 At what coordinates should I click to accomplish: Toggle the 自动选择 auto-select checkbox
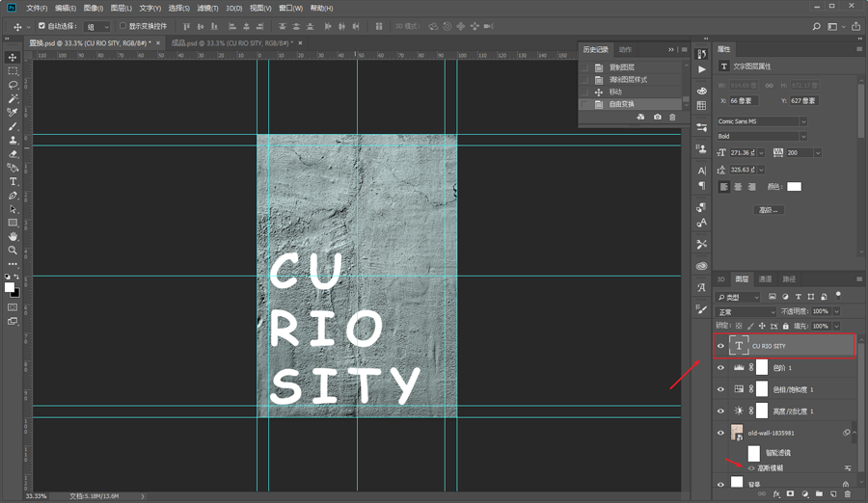(41, 26)
